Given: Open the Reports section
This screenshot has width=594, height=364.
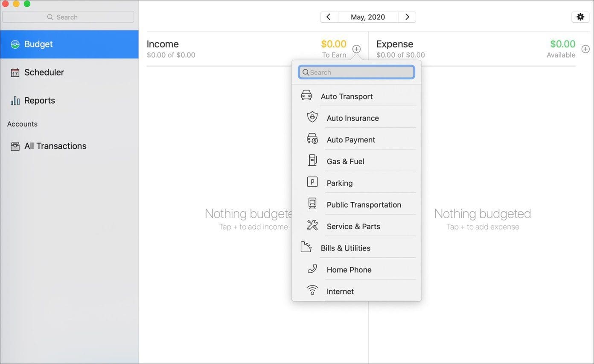Looking at the screenshot, I should (x=69, y=101).
